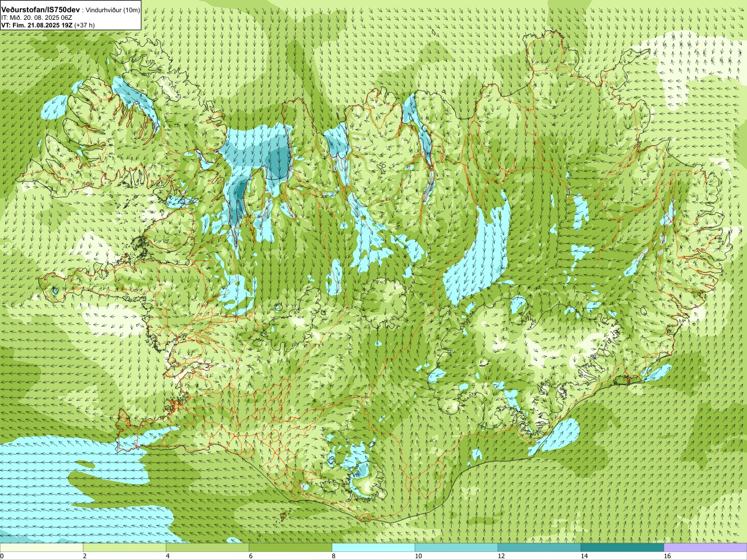Click the legend tick label '4'

tap(168, 556)
